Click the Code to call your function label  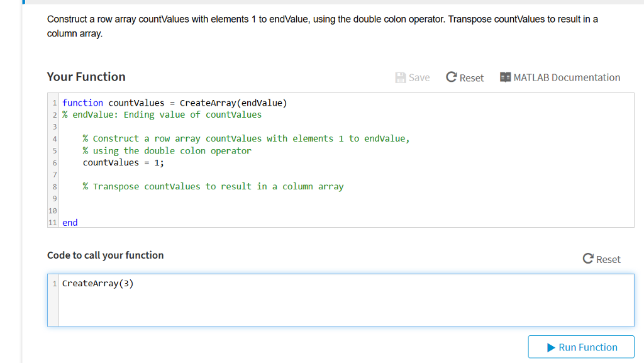105,255
